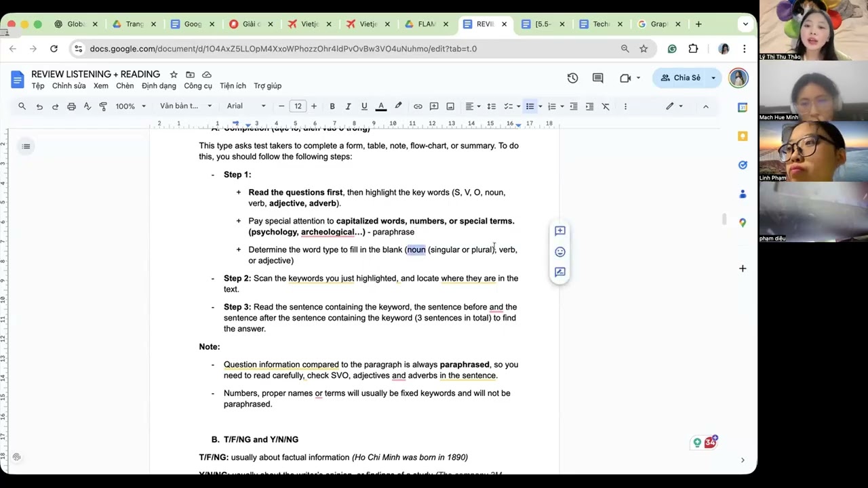Increase the font size
Viewport: 868px width, 488px height.
[314, 106]
